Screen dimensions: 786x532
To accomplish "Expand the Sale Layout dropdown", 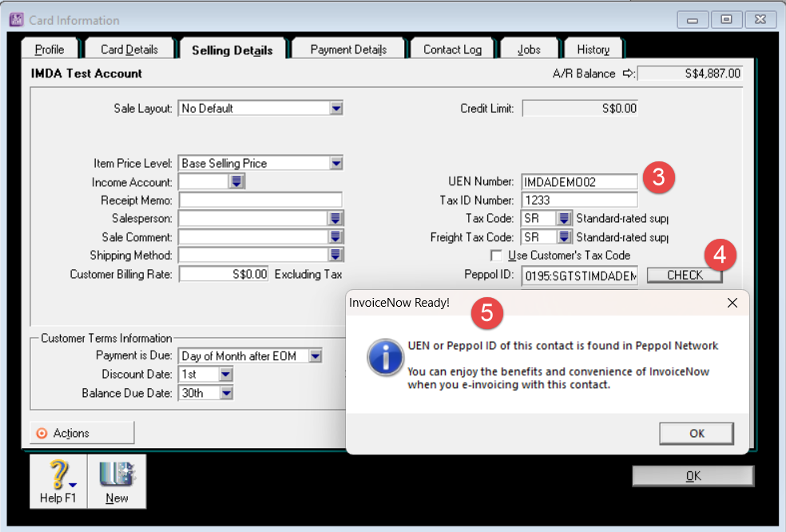I will [x=336, y=108].
